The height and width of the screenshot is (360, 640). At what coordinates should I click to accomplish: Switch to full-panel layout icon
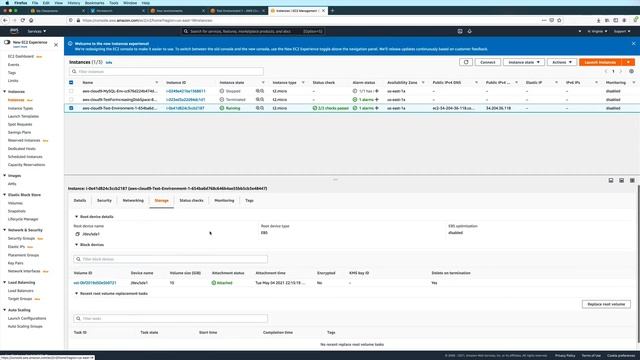click(632, 180)
